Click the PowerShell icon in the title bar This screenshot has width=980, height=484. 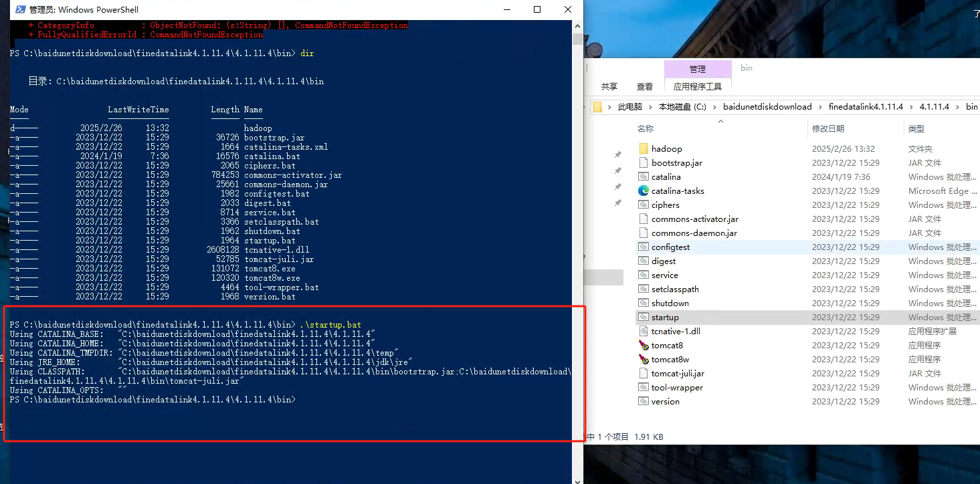pyautogui.click(x=21, y=9)
